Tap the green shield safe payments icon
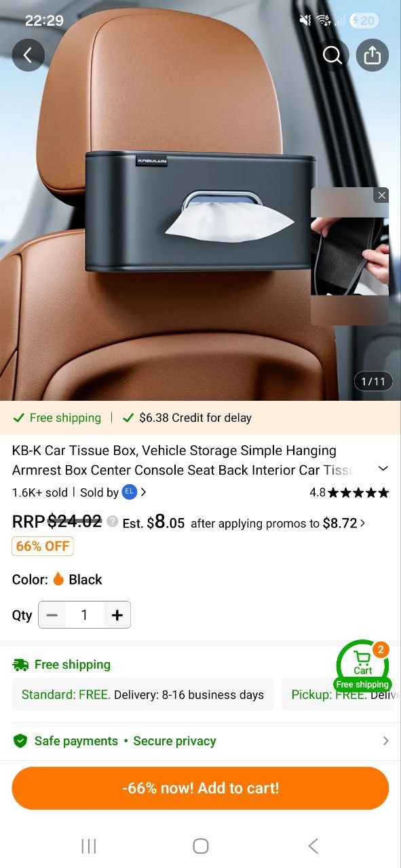This screenshot has height=868, width=401. coord(20,741)
